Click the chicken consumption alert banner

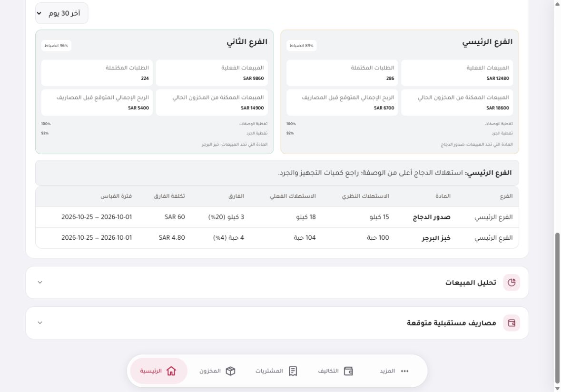tap(277, 173)
